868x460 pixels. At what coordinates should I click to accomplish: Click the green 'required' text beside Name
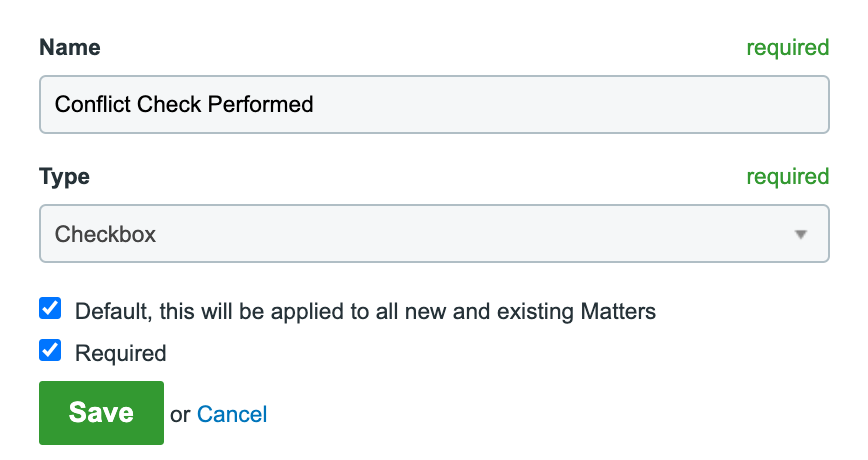pyautogui.click(x=788, y=48)
